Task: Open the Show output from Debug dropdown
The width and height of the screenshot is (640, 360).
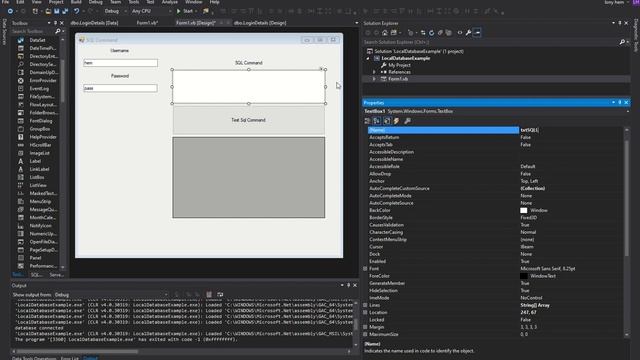Action: tap(111, 294)
